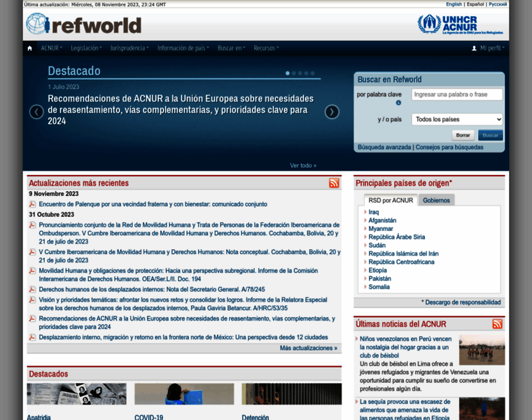Expand the Información de país menu
This screenshot has height=420, width=532.
pos(183,48)
